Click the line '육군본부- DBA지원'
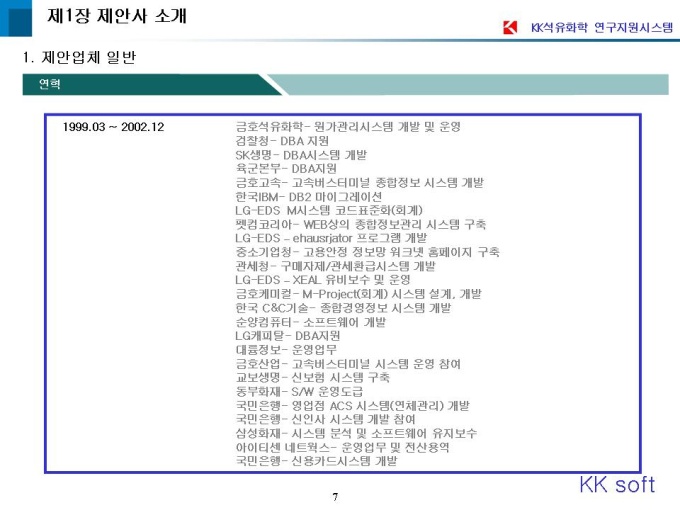 pyautogui.click(x=286, y=169)
